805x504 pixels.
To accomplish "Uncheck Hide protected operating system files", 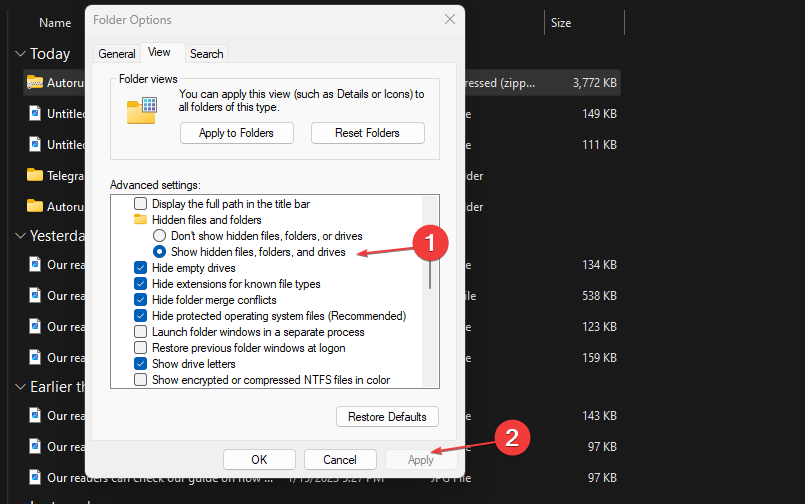I will 140,316.
